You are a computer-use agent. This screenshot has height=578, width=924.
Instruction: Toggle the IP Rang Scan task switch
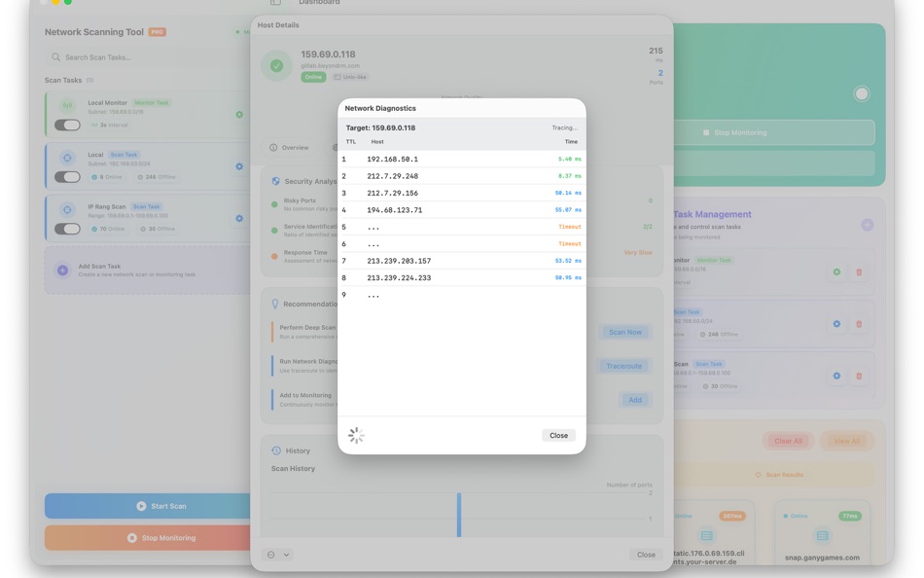point(67,229)
